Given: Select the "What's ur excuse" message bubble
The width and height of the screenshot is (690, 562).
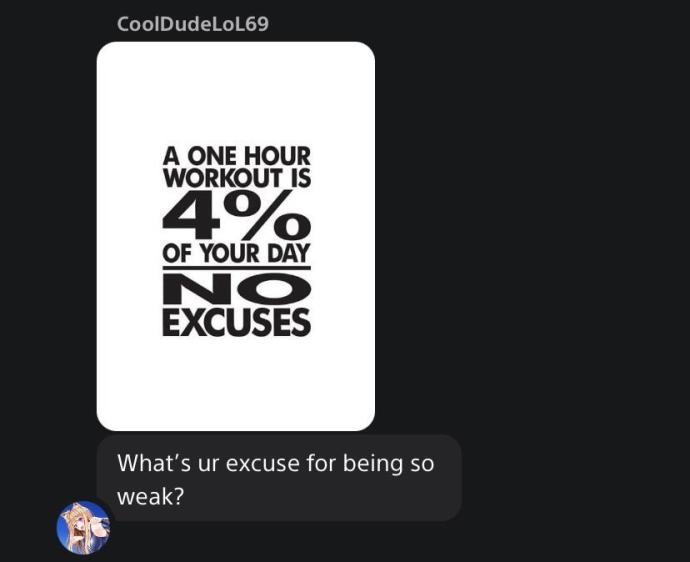Looking at the screenshot, I should point(279,478).
